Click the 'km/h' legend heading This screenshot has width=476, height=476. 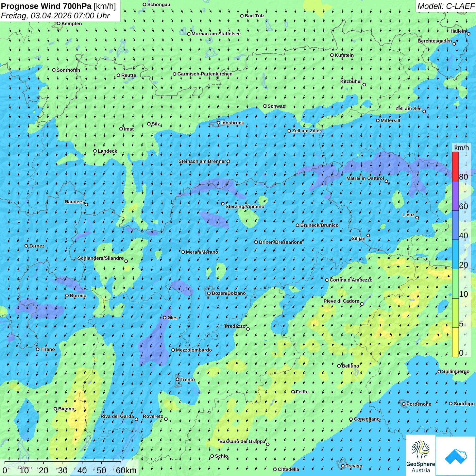click(x=461, y=148)
